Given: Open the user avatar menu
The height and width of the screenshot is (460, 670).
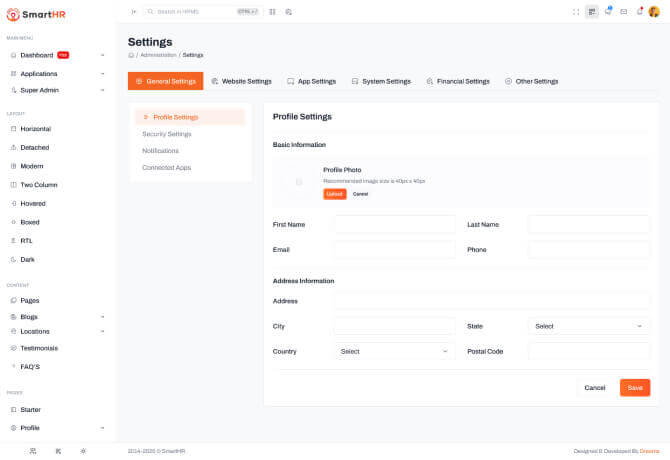Looking at the screenshot, I should coord(655,11).
